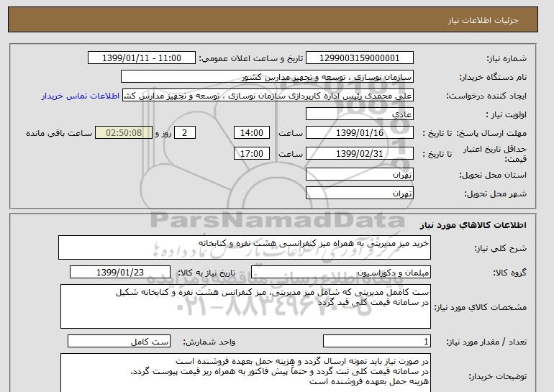Click the section heading اطلاعات کالاهای مورد نیاز
554x392 pixels.
click(473, 225)
